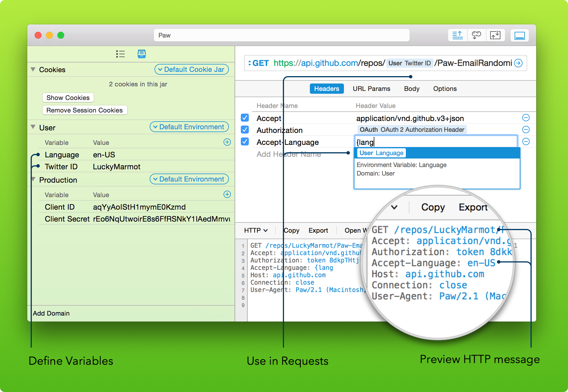The height and width of the screenshot is (392, 568).
Task: Remove the Authorization header row
Action: coord(526,130)
